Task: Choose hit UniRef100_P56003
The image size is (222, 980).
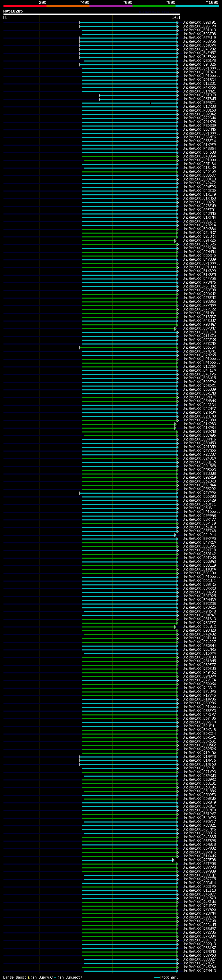Action: tap(199, 469)
